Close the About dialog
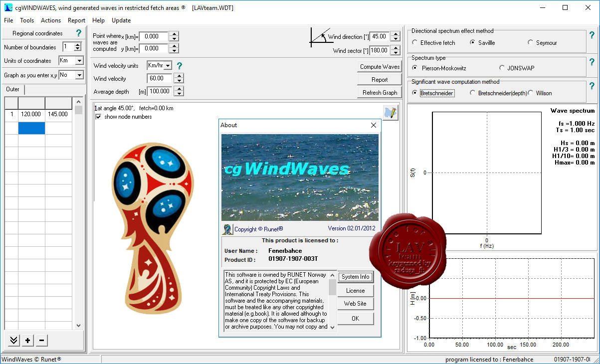The height and width of the screenshot is (364, 600). coord(374,125)
